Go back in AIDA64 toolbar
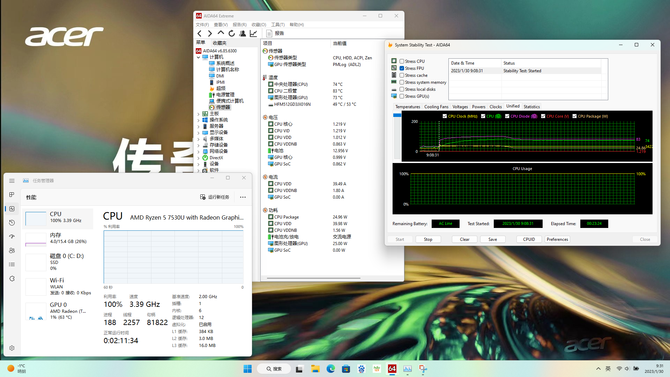Viewport: 670px width, 377px height. [199, 33]
